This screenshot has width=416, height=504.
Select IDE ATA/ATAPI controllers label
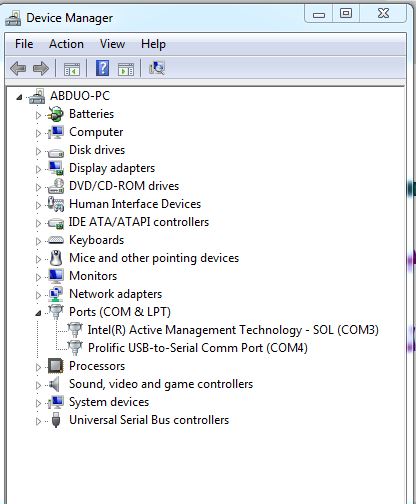(x=139, y=222)
